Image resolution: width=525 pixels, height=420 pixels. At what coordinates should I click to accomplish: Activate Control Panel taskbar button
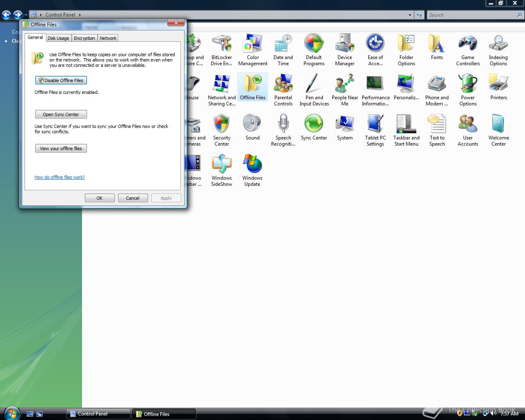[x=98, y=414]
